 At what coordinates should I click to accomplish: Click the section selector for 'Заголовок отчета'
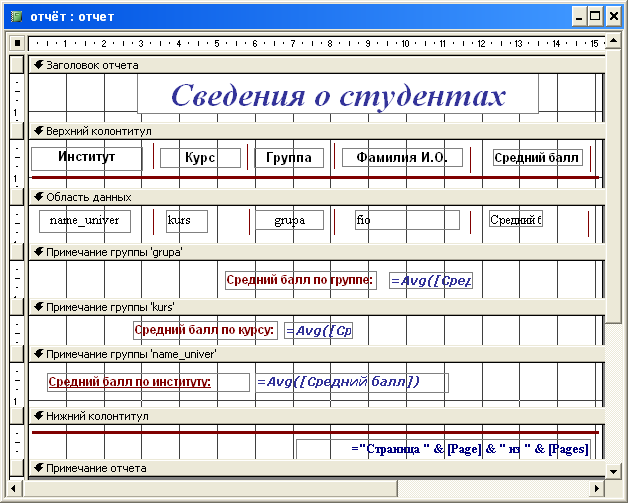(x=17, y=65)
